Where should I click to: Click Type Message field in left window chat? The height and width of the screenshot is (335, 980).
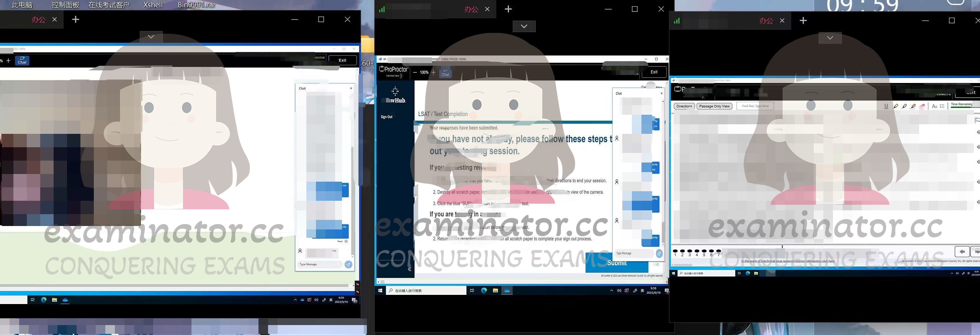[x=320, y=264]
